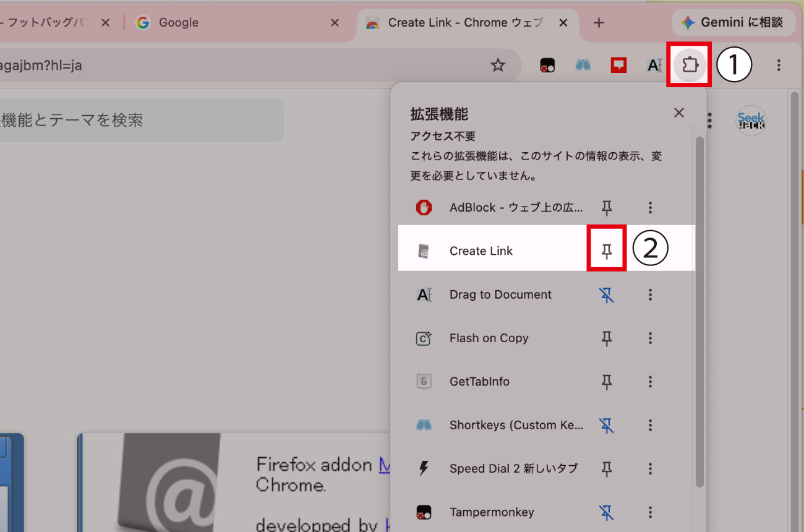Select the Speed Dial 2 新しいタブ entry
The height and width of the screenshot is (532, 804).
[513, 468]
